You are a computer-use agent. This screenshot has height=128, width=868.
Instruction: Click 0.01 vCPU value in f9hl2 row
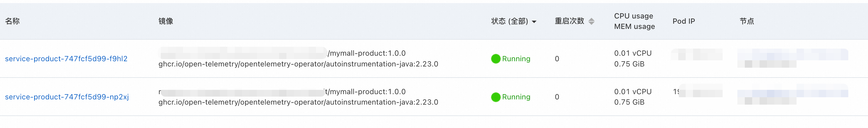point(633,53)
